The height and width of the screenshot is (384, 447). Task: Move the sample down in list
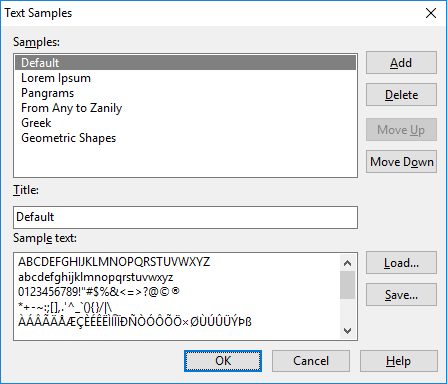[401, 162]
